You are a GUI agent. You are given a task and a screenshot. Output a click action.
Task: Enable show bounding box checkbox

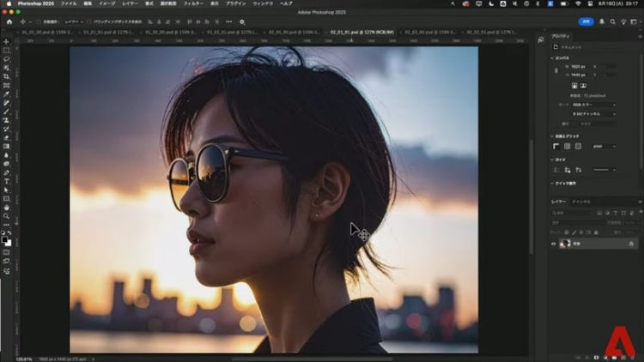(x=89, y=21)
